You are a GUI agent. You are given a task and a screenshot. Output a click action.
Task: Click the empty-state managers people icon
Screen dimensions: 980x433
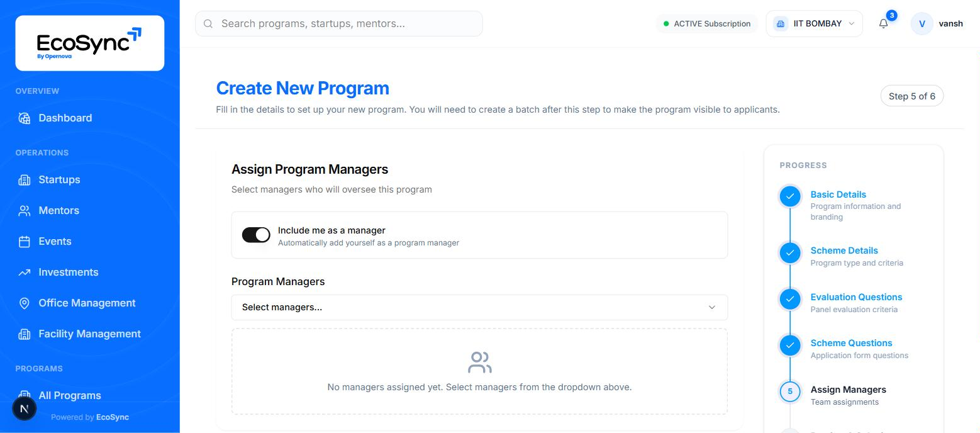tap(479, 362)
